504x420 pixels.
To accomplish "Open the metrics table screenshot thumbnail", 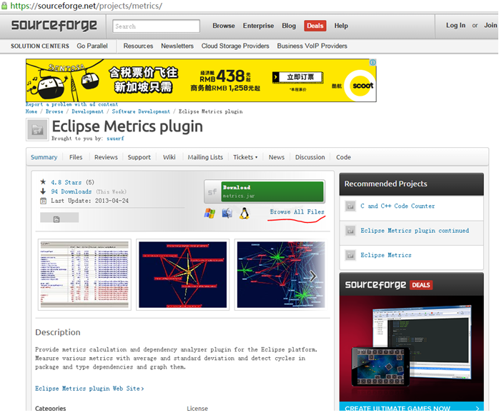I will pyautogui.click(x=84, y=274).
